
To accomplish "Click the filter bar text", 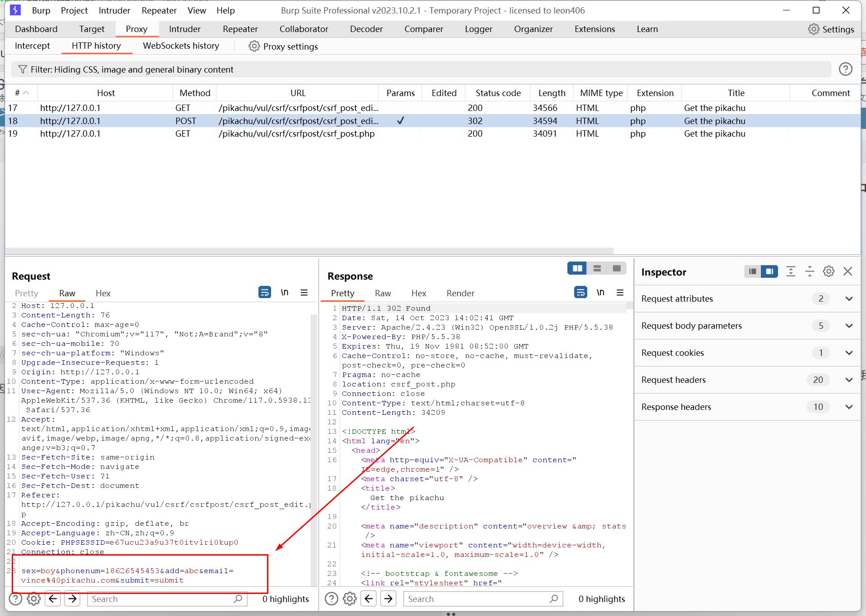I will point(132,69).
